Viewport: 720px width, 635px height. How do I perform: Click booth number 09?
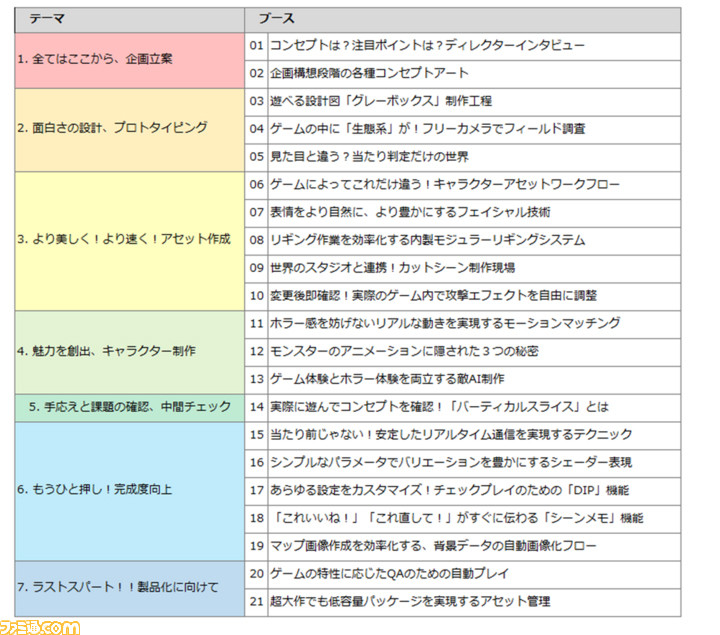(x=257, y=268)
